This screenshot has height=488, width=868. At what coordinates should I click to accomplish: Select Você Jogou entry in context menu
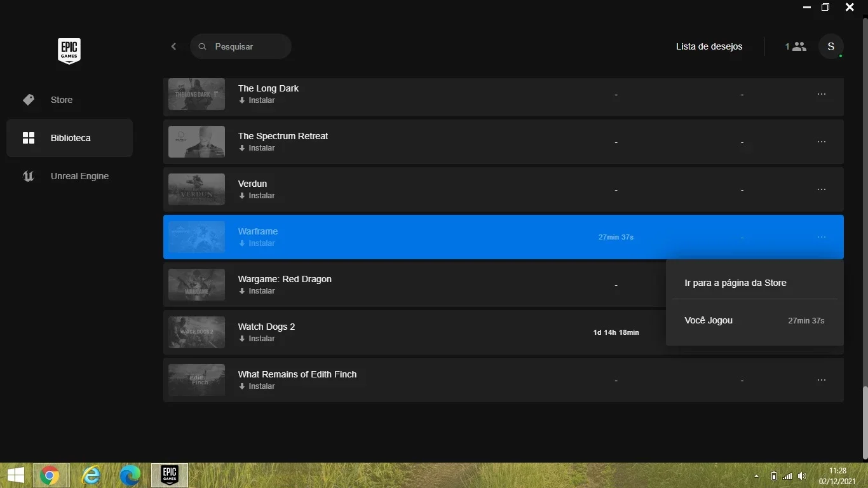755,321
